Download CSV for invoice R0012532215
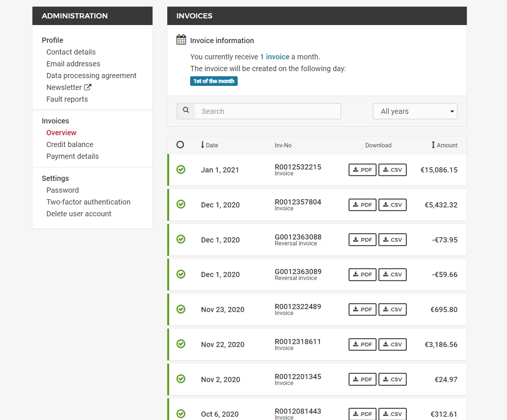The image size is (507, 420). coord(392,170)
